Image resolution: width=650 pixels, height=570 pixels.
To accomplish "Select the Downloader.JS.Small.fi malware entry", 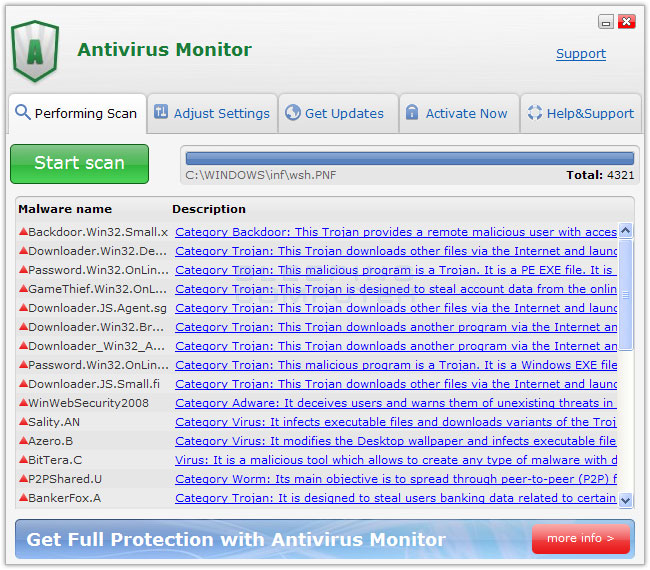I will pos(94,384).
